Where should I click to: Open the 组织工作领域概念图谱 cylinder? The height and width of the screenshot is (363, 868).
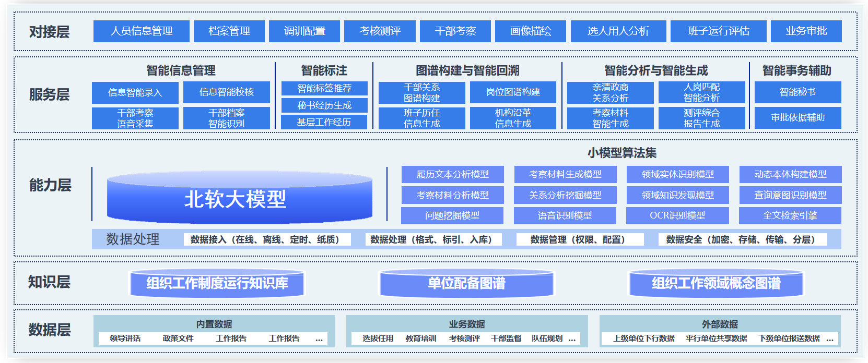tap(716, 283)
